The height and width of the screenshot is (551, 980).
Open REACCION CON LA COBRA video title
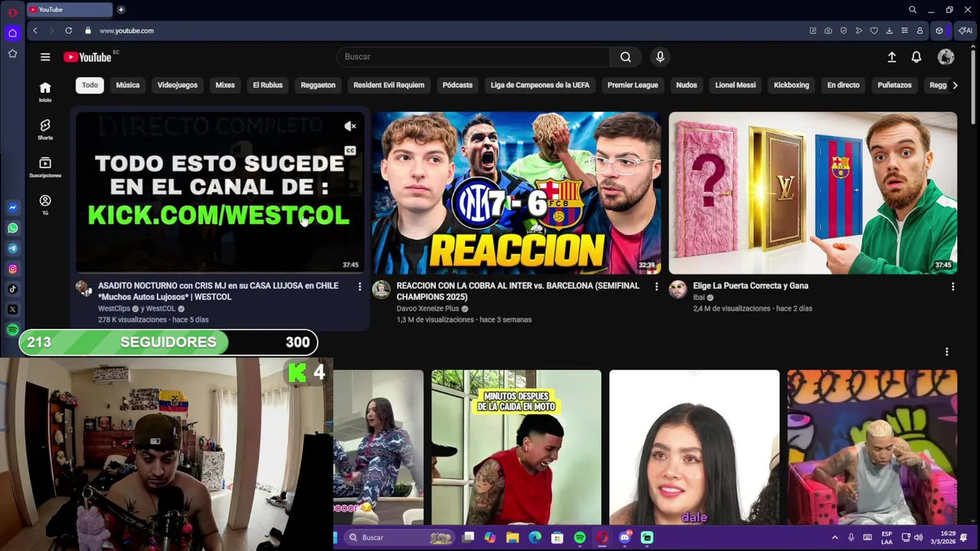[518, 291]
